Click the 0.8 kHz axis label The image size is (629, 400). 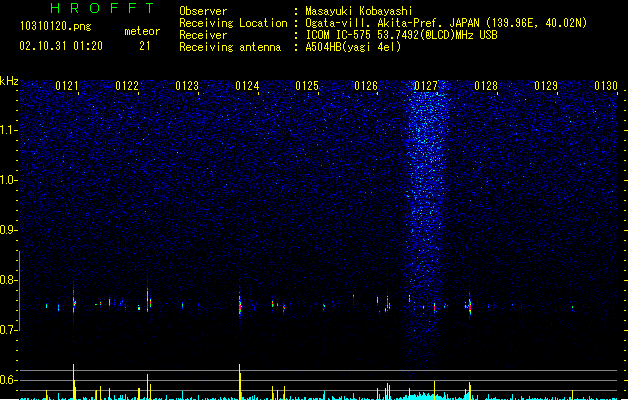click(x=8, y=280)
